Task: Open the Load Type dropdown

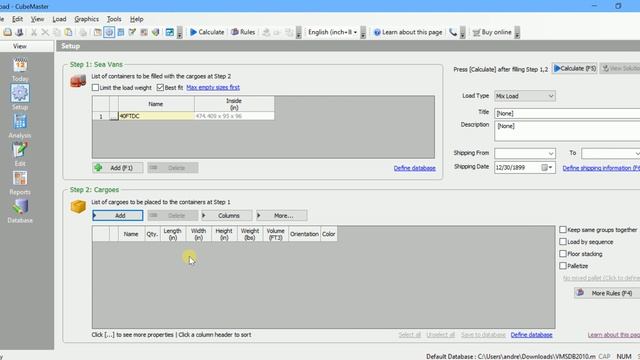Action: pyautogui.click(x=524, y=96)
